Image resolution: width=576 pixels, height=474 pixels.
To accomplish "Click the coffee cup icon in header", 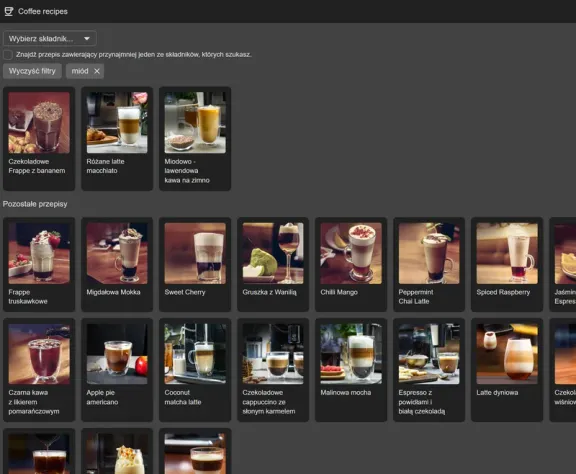I will click(9, 11).
